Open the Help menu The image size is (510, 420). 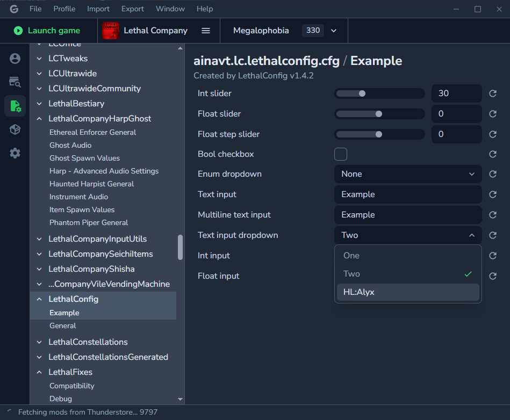205,9
